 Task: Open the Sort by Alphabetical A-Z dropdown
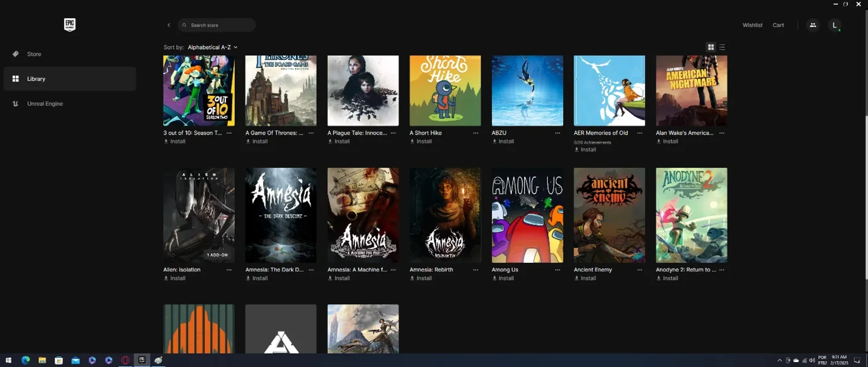click(213, 47)
